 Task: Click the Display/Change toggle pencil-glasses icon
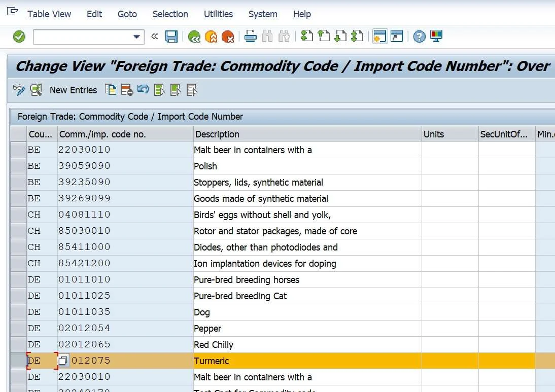point(19,90)
